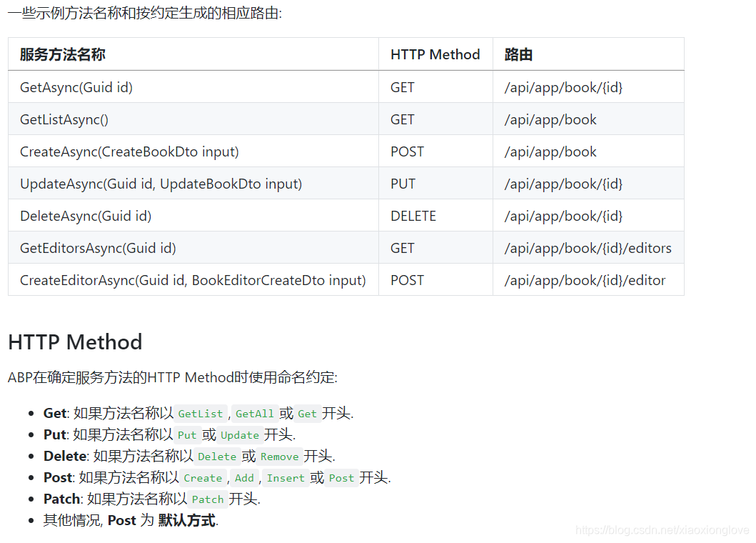Click the Update inline code span
The image size is (756, 543).
pos(240,435)
